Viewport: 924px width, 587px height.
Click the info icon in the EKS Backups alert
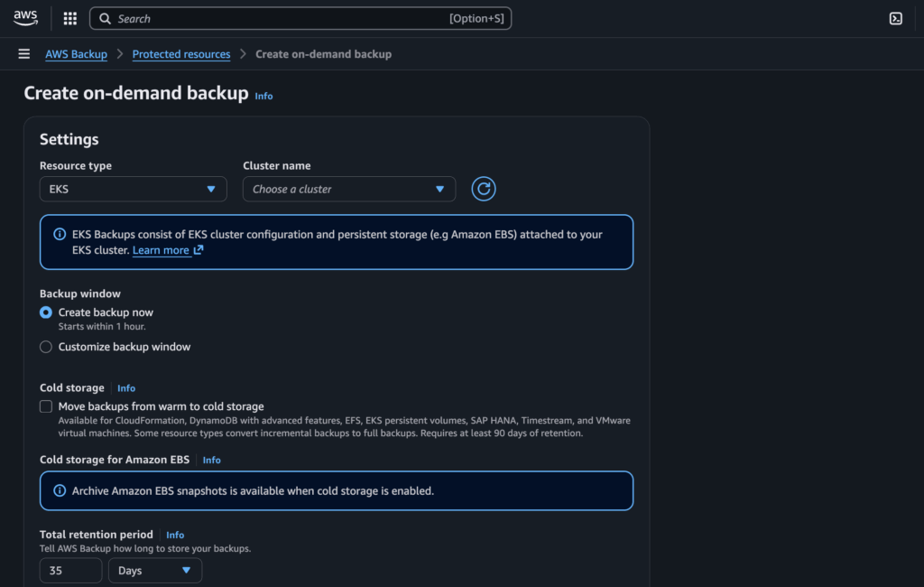coord(60,236)
